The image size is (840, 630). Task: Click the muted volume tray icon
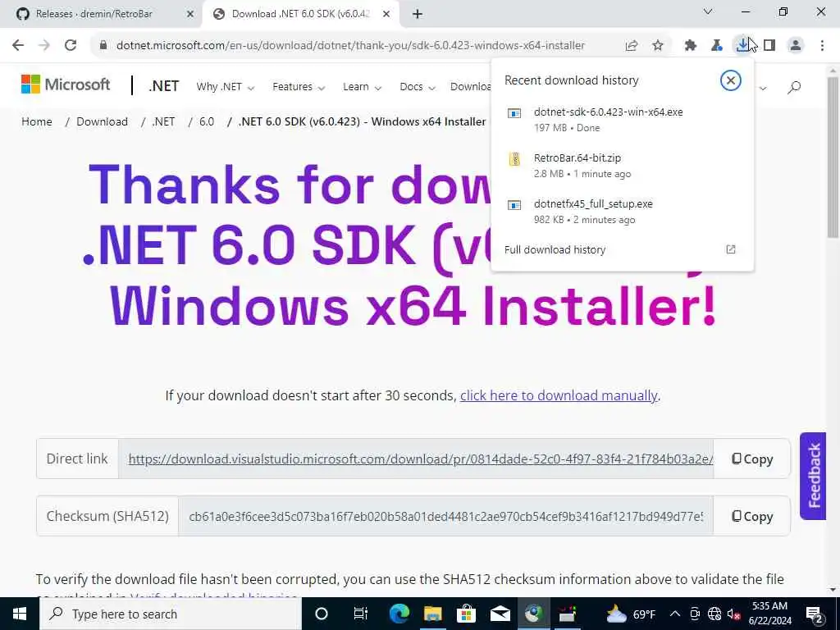tap(734, 614)
